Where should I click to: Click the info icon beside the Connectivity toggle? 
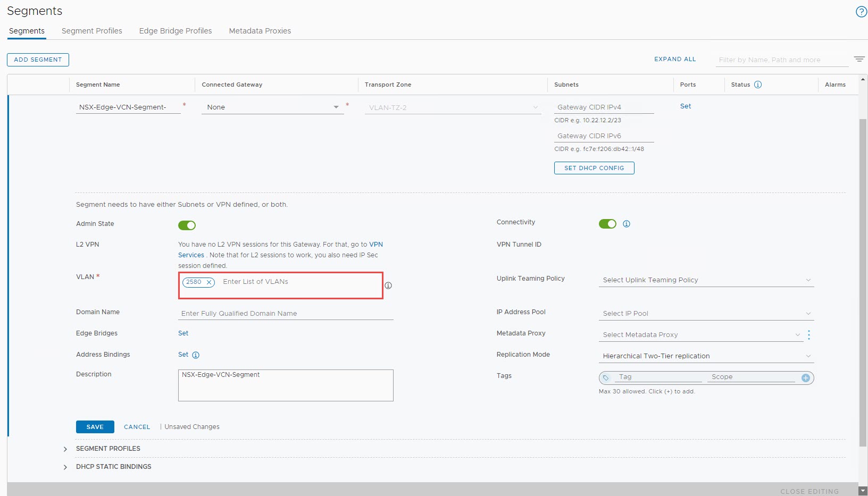tap(627, 224)
